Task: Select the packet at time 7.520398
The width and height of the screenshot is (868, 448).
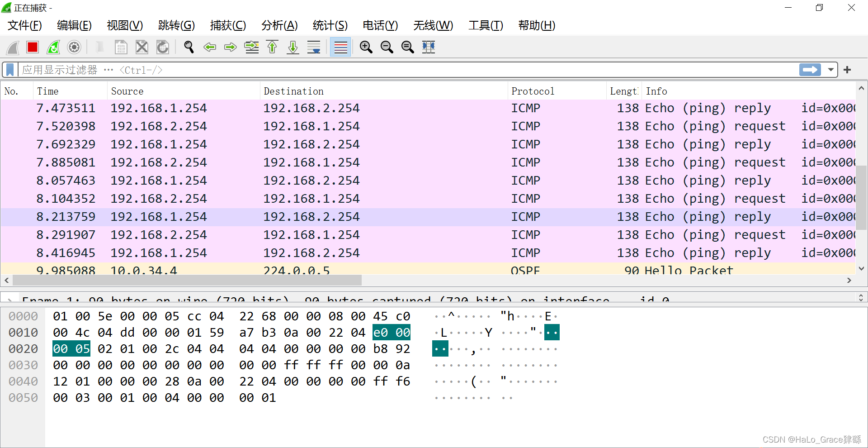Action: (x=428, y=126)
